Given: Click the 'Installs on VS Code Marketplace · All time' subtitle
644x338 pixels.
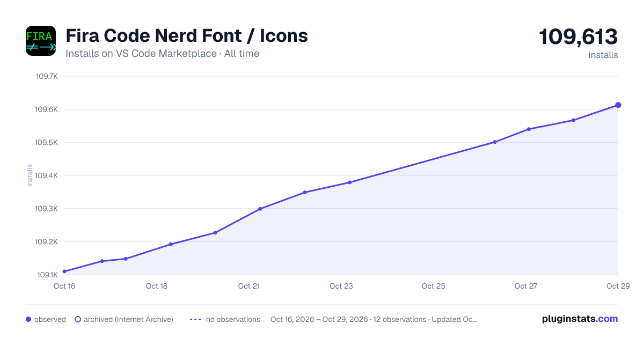Looking at the screenshot, I should [162, 54].
